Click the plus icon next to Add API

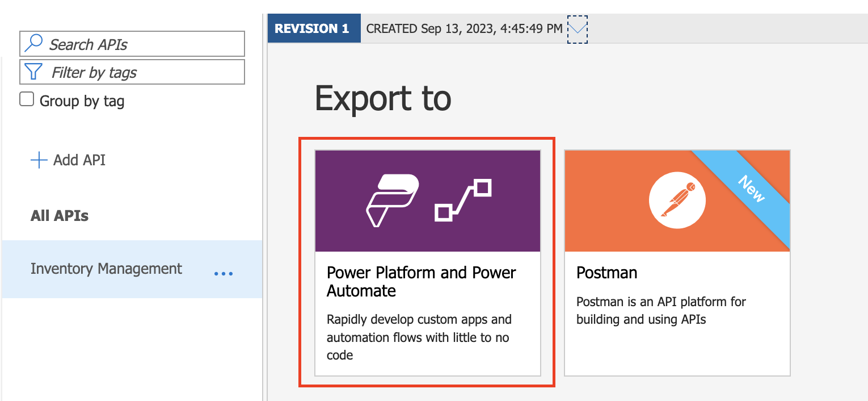(38, 160)
